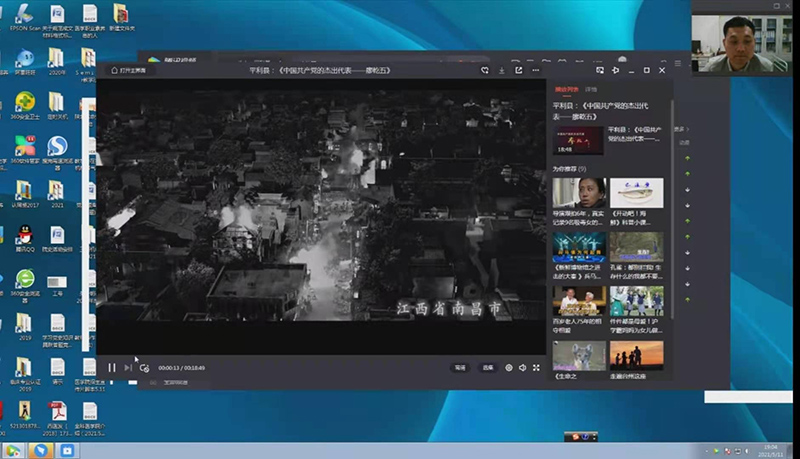Click the third taskbar app icon
The image size is (800, 459).
67,450
